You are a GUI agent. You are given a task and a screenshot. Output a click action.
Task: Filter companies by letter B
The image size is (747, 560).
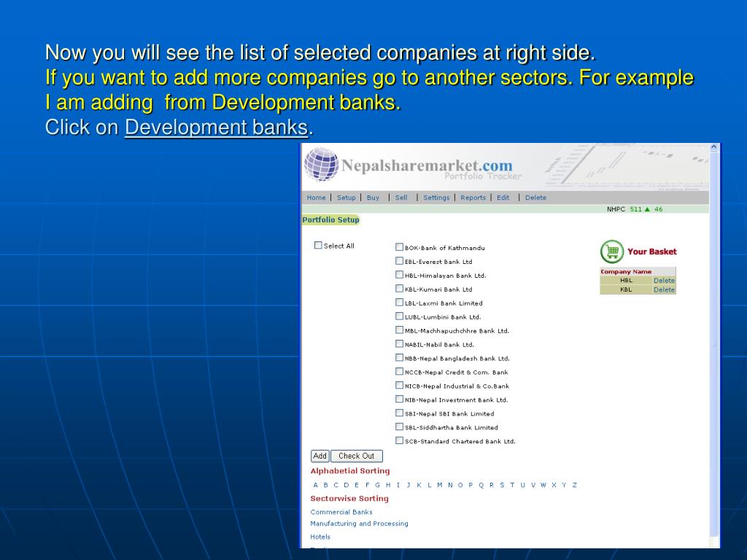click(326, 485)
